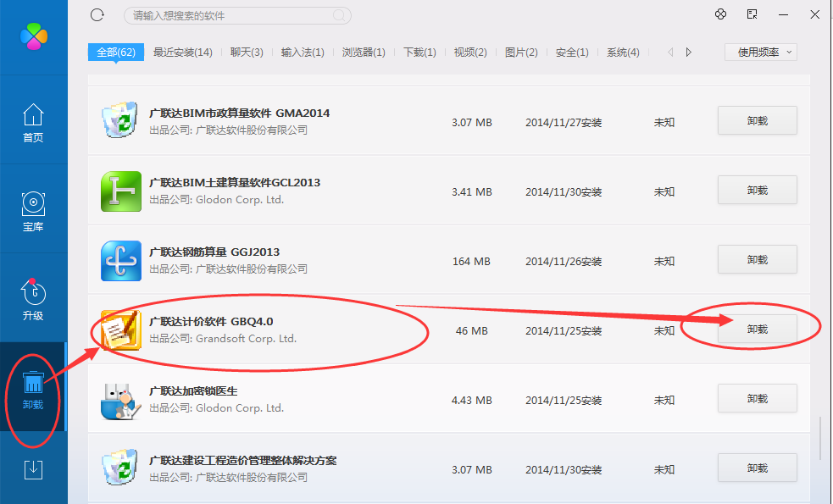The image size is (833, 504).
Task: Click the 广联达建设工程造价管理整体解决方案 icon
Action: tap(120, 468)
